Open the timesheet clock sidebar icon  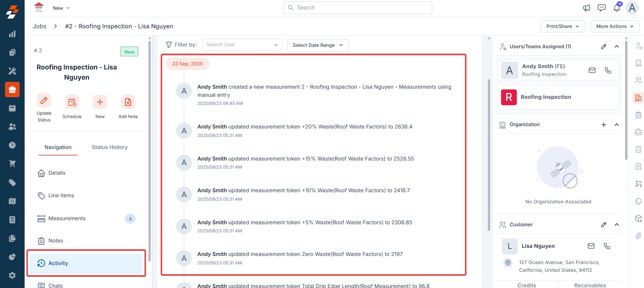12,145
